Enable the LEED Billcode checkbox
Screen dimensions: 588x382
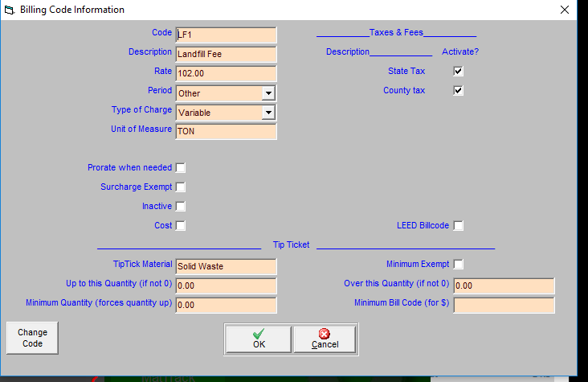pyautogui.click(x=458, y=226)
